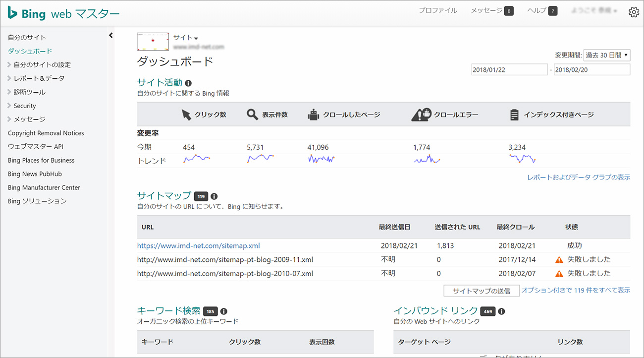Open info icon next to サイト活動
Image resolution: width=644 pixels, height=358 pixels.
click(188, 83)
